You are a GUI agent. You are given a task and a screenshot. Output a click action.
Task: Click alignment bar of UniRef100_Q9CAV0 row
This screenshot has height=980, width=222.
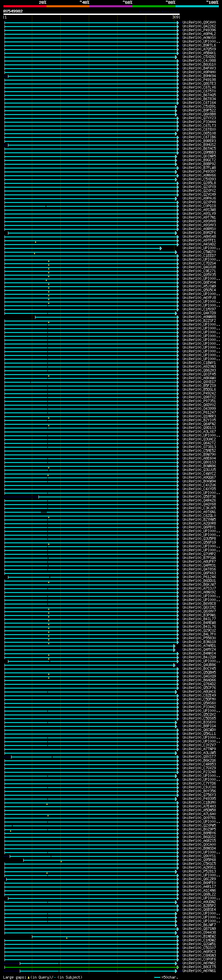92,23
